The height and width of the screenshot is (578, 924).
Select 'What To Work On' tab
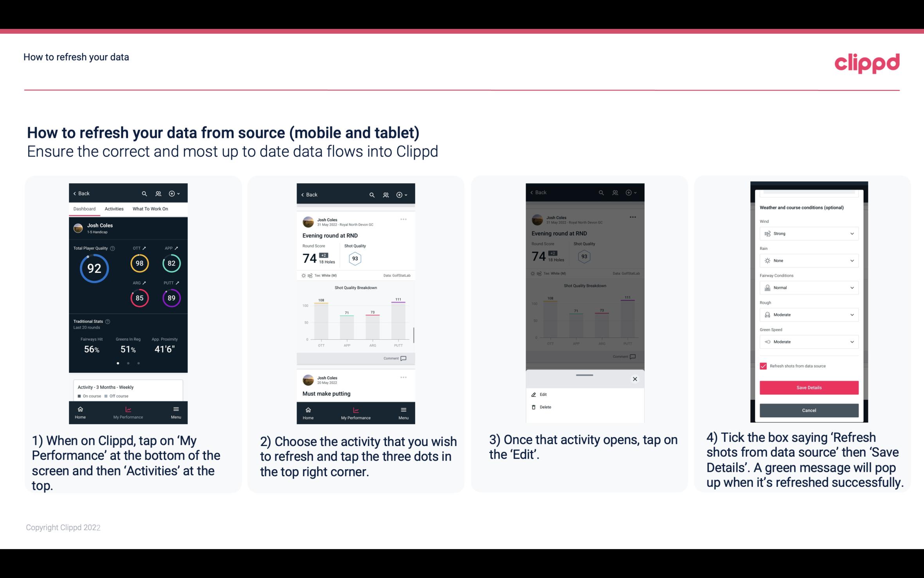pos(149,209)
